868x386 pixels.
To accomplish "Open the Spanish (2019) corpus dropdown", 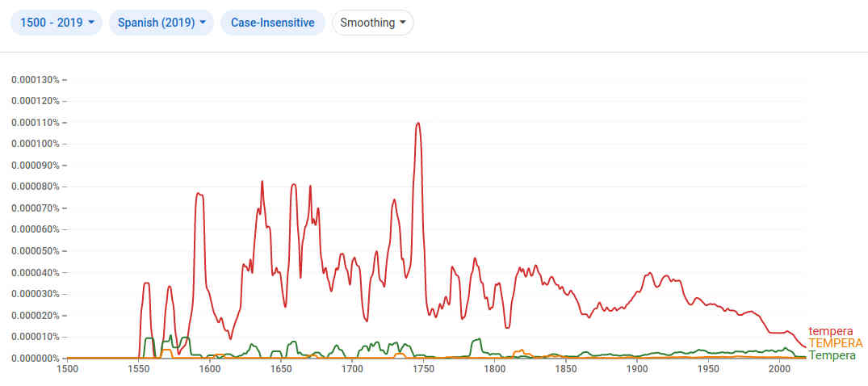I will [161, 23].
